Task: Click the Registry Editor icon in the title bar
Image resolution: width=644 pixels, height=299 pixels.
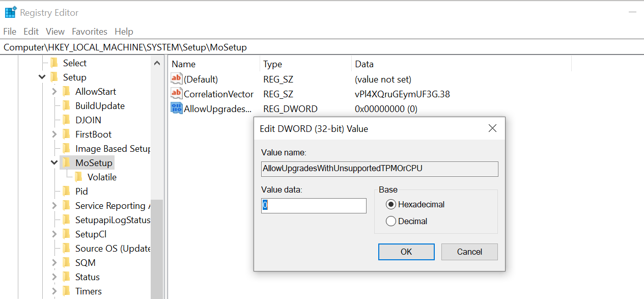Action: pos(10,11)
